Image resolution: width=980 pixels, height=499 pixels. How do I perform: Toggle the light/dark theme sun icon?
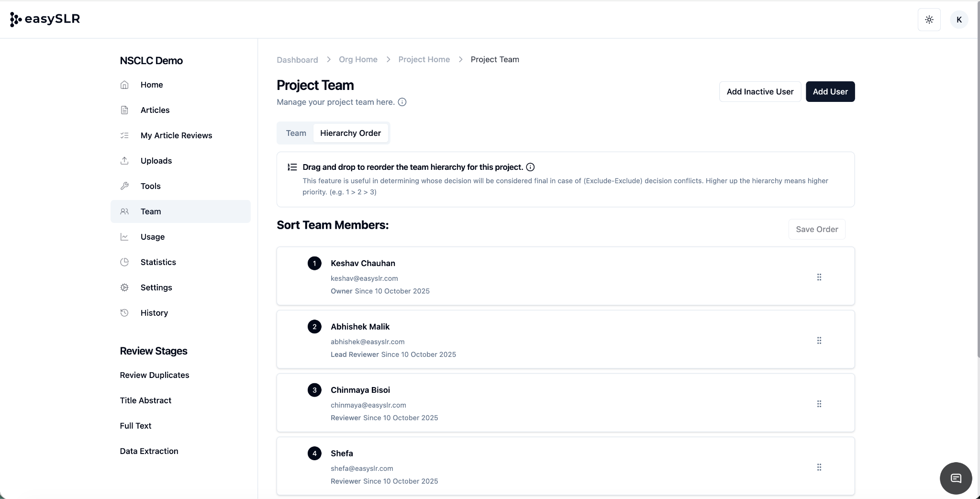coord(929,20)
